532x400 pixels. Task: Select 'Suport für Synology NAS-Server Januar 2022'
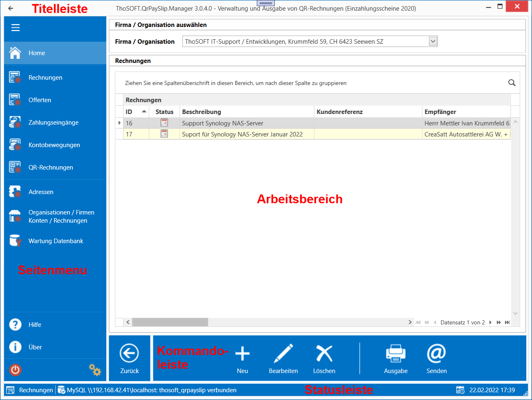pyautogui.click(x=247, y=134)
